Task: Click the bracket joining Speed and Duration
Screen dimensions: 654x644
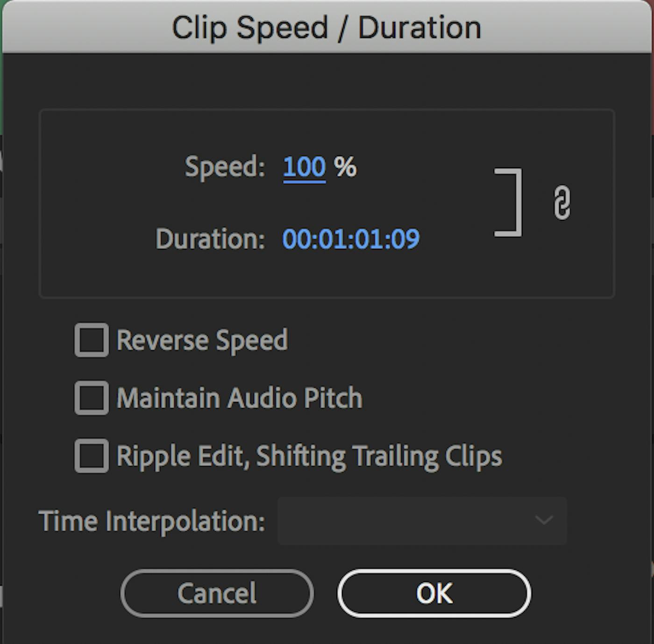Action: coord(508,202)
